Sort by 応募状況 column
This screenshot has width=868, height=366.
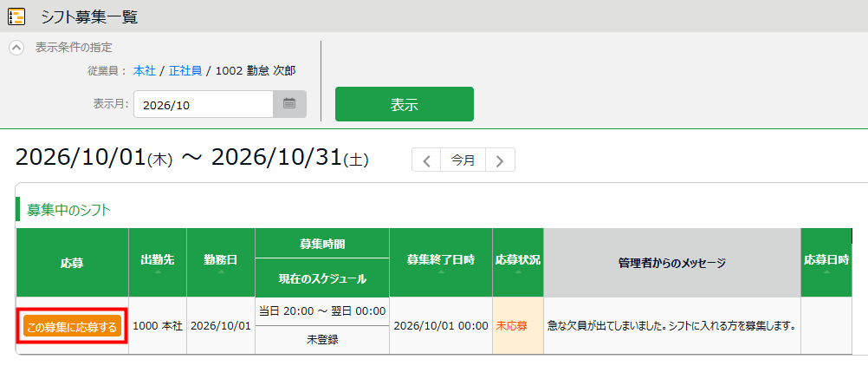(x=517, y=262)
